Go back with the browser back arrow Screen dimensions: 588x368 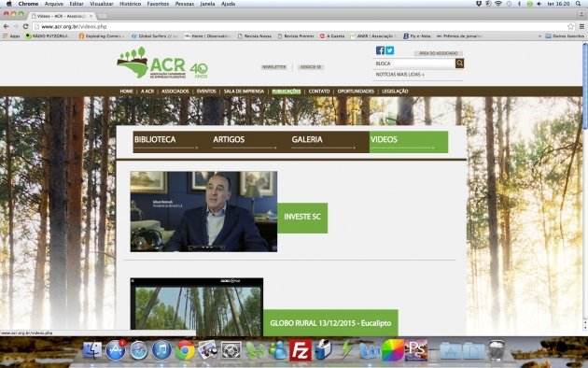point(6,27)
